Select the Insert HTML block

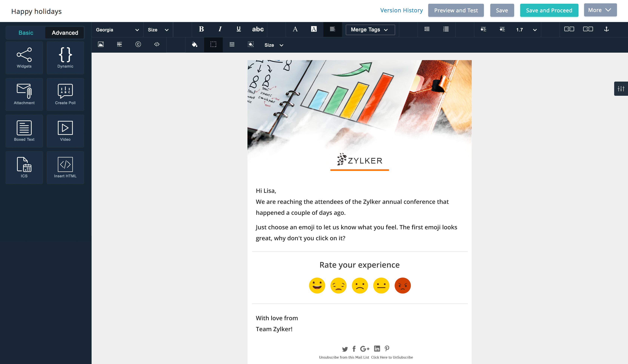(65, 168)
